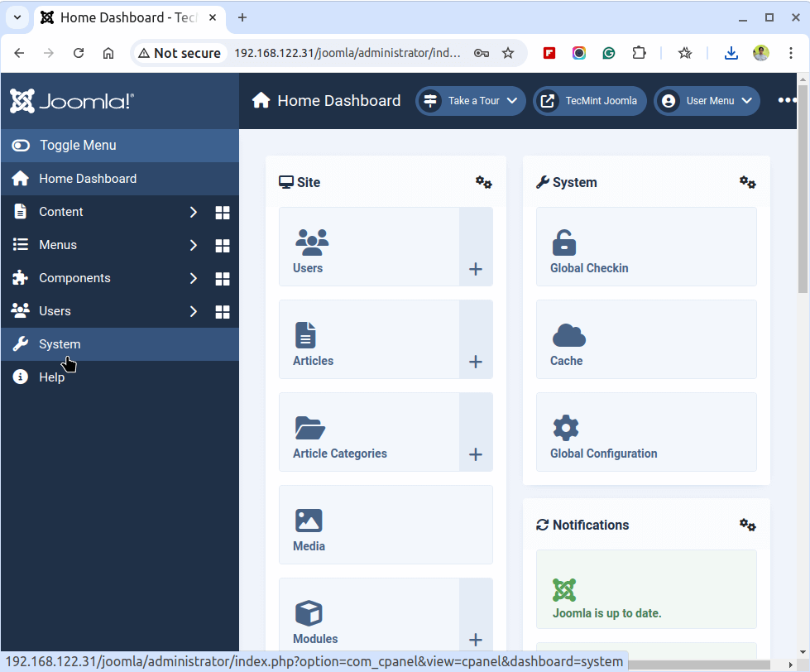Visit the TecMint Joomla site link
The image size is (810, 672).
(x=590, y=101)
